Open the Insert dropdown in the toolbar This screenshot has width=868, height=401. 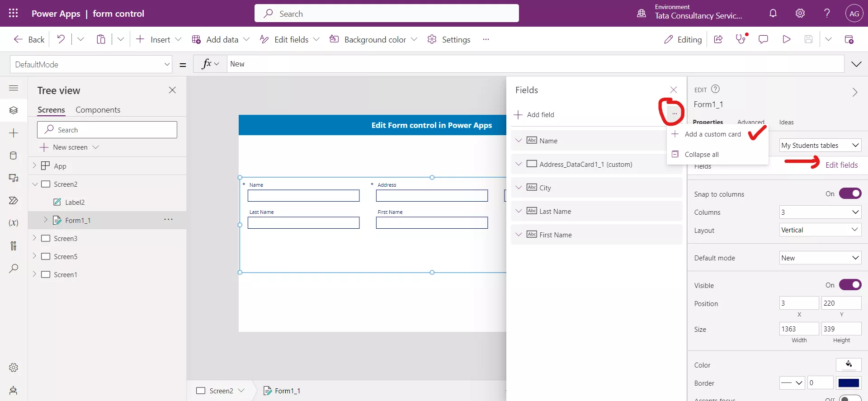178,39
